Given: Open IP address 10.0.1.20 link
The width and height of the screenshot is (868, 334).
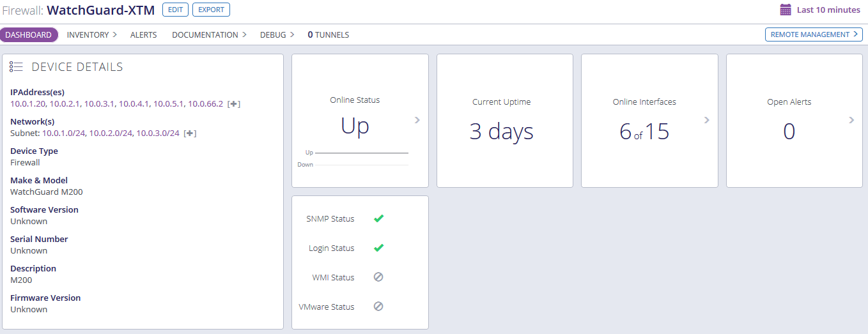Looking at the screenshot, I should pyautogui.click(x=27, y=104).
